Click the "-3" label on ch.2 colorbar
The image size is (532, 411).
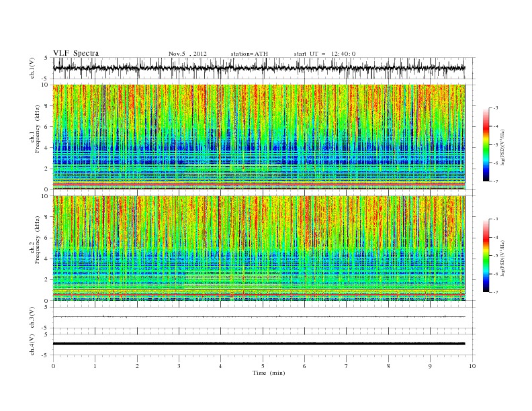[x=496, y=219]
